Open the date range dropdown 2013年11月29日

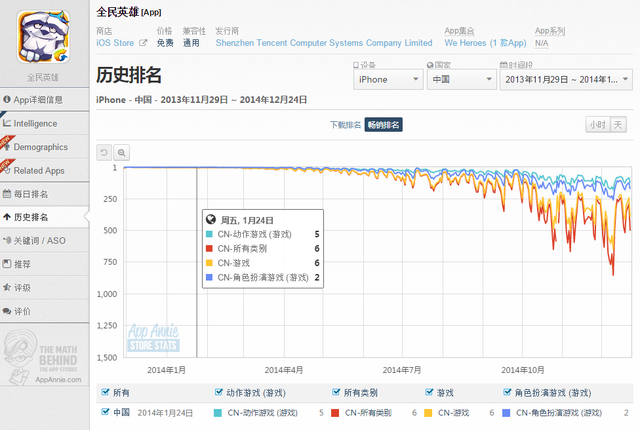tap(566, 80)
